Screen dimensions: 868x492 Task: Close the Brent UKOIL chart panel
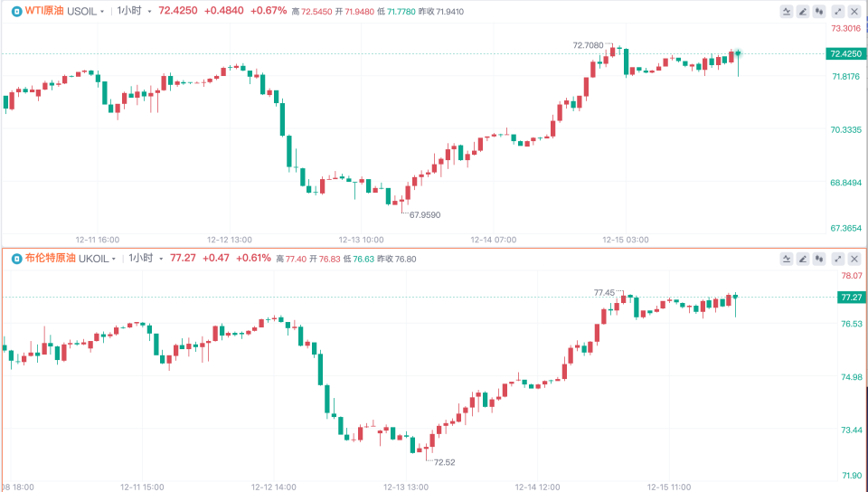[x=854, y=259]
